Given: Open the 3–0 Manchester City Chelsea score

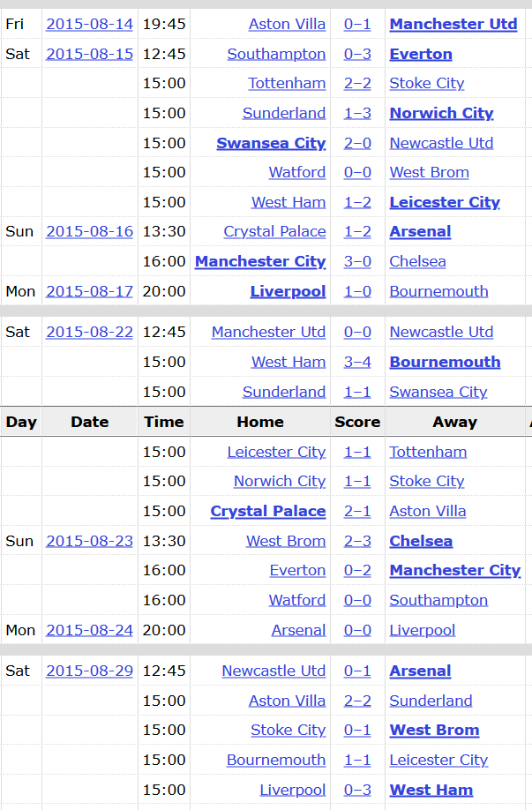Looking at the screenshot, I should coord(357,261).
